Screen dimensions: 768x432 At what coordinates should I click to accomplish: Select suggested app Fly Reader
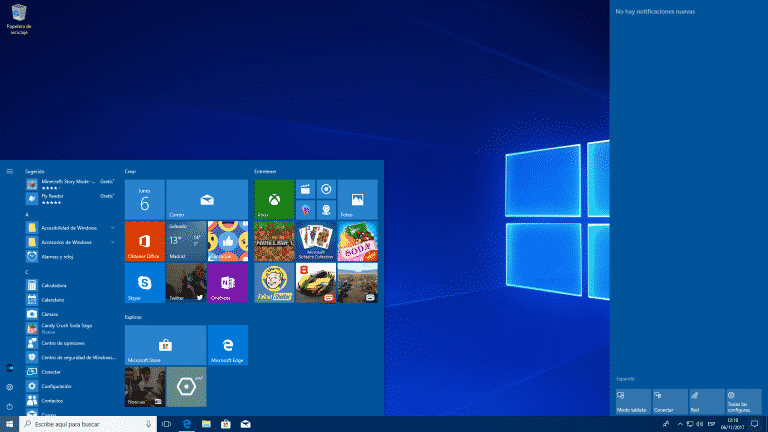[71, 198]
